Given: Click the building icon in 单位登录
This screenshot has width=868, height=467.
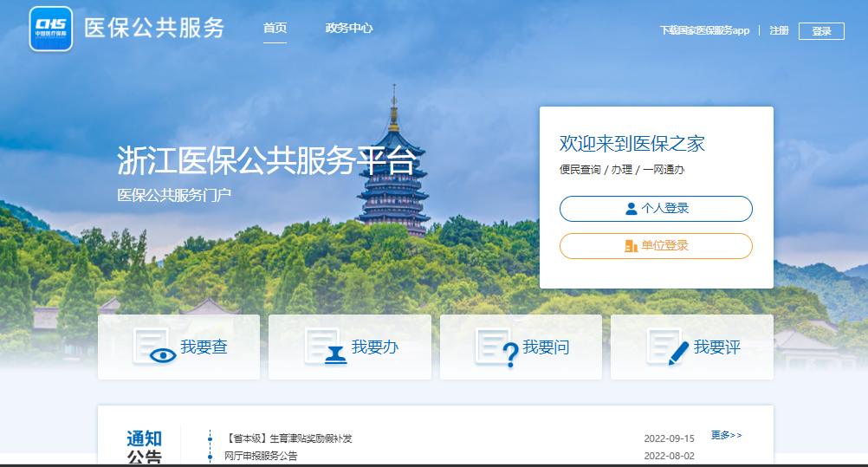Looking at the screenshot, I should (631, 246).
